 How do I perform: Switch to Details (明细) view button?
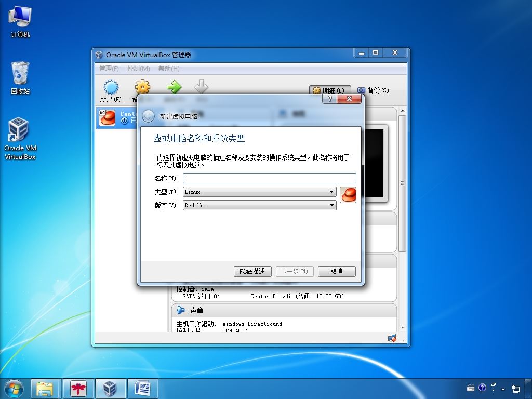[x=330, y=90]
